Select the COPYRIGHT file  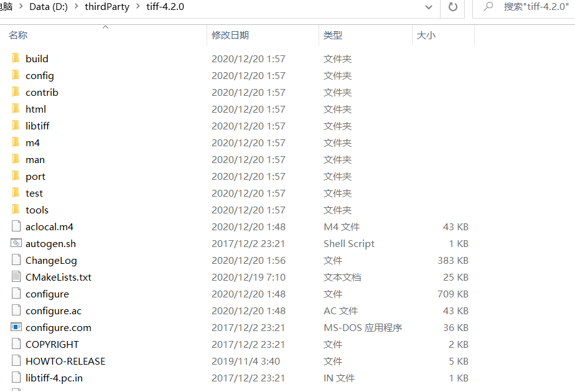(x=52, y=344)
